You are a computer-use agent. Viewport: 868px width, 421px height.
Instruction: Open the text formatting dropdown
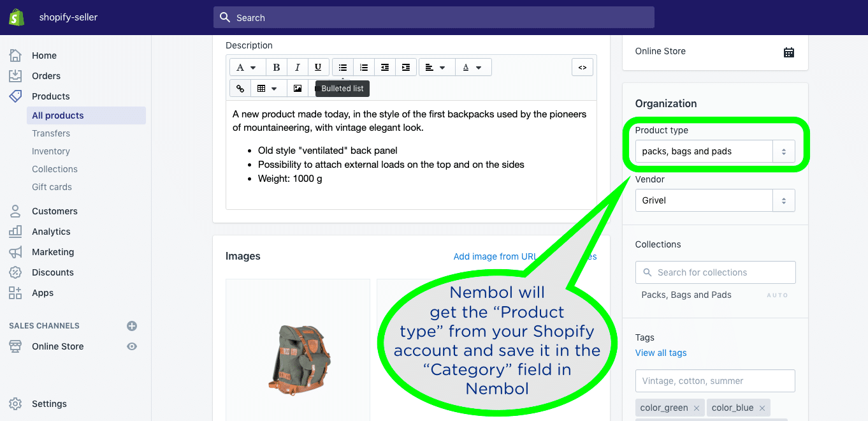pyautogui.click(x=247, y=68)
